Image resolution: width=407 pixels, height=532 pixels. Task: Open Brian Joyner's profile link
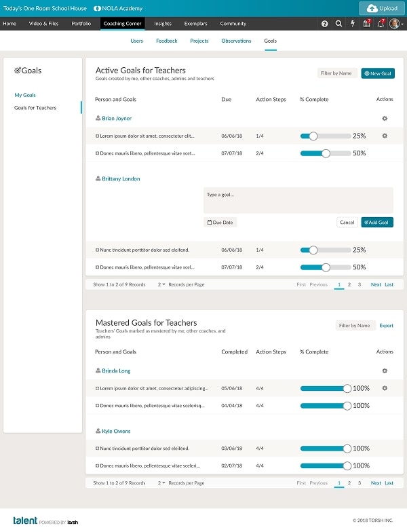117,118
